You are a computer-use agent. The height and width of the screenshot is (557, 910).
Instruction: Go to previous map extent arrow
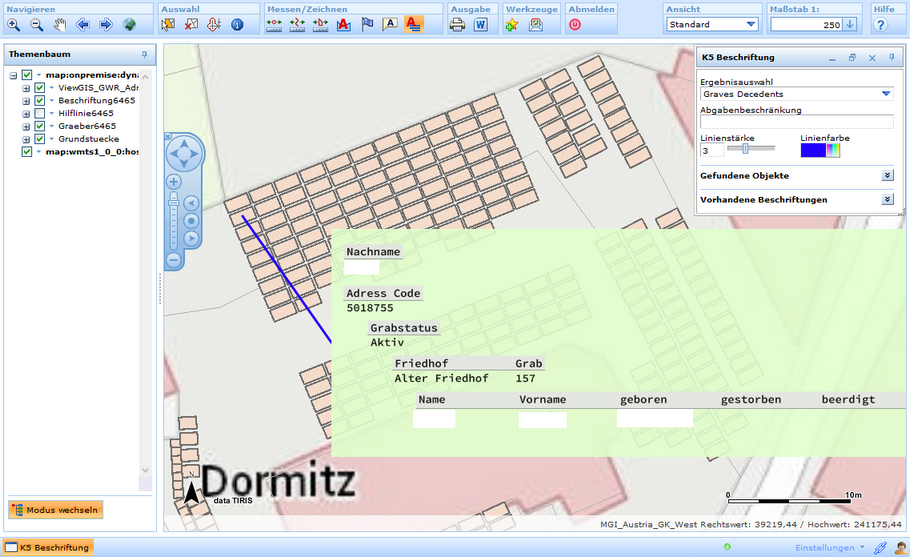pos(83,25)
